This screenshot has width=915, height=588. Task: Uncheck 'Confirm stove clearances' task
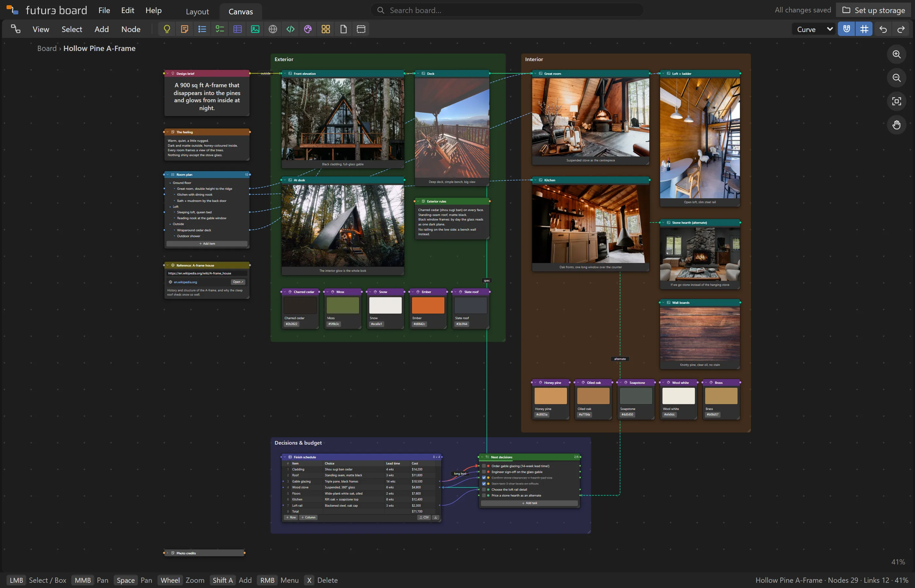coord(484,478)
